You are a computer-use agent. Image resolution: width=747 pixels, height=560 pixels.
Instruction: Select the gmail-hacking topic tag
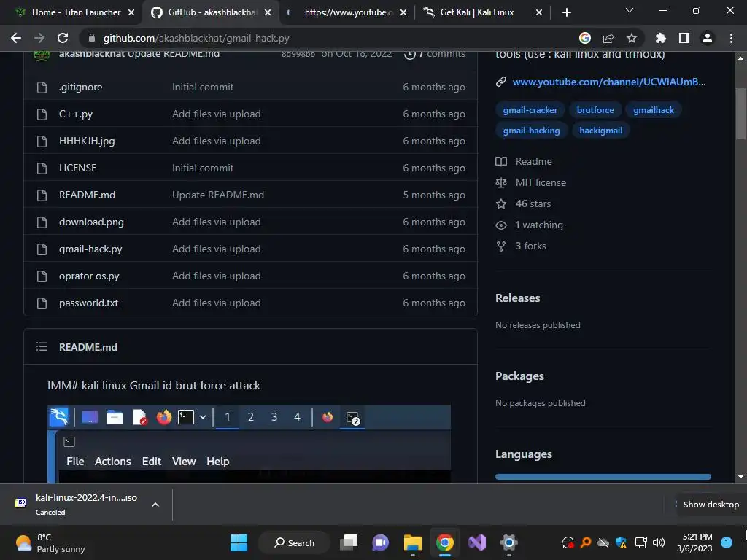point(531,131)
